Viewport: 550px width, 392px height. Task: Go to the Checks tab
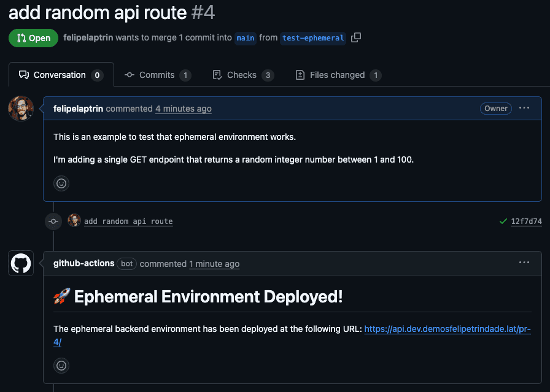(x=242, y=75)
